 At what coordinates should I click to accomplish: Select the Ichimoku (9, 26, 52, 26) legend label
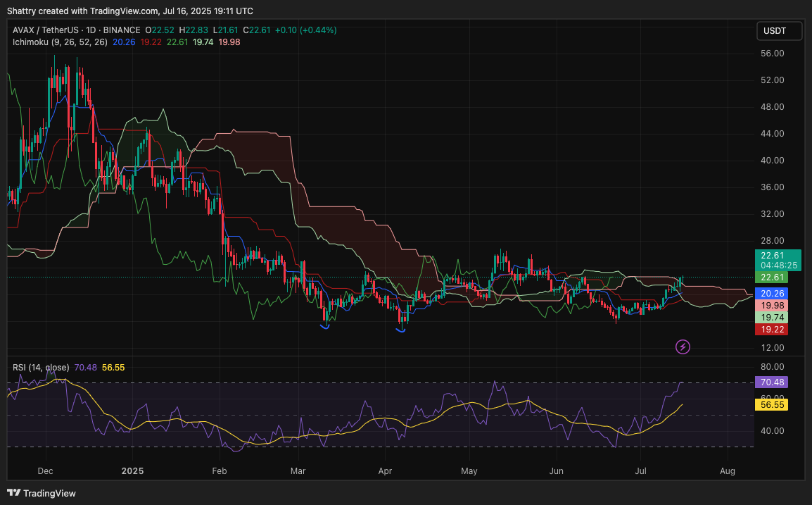click(x=60, y=42)
